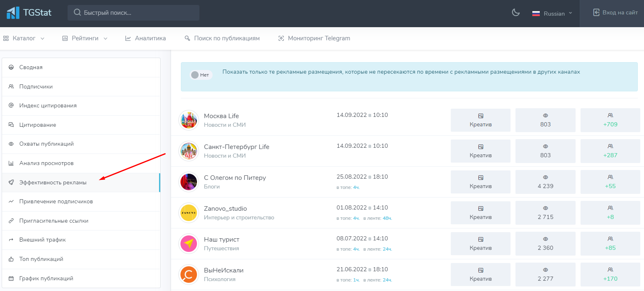Click the 2 715 views cell
Screen dimensions: 644x291
[546, 213]
